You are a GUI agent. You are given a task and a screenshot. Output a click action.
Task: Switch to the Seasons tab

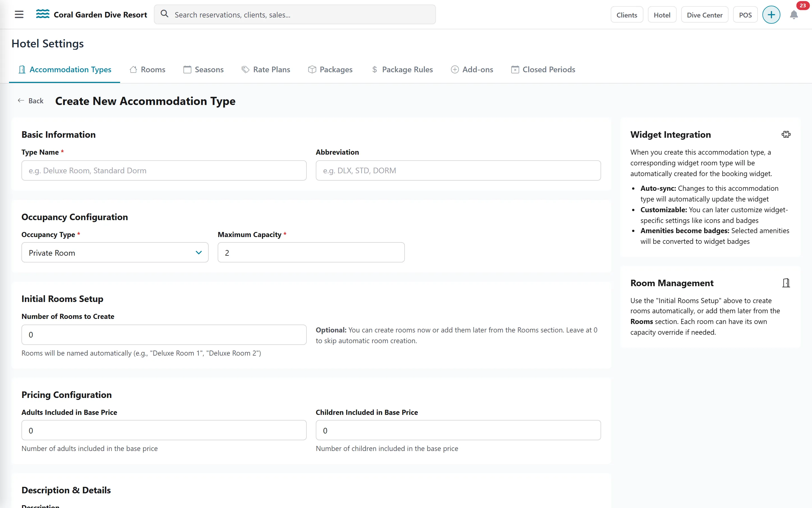tap(203, 69)
